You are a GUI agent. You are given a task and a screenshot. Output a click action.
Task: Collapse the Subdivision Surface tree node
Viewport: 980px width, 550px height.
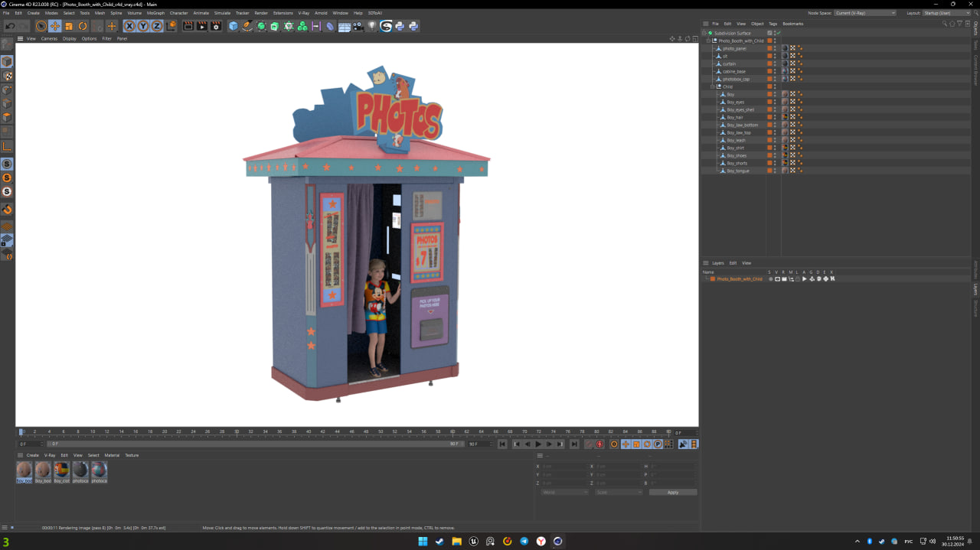coord(704,33)
